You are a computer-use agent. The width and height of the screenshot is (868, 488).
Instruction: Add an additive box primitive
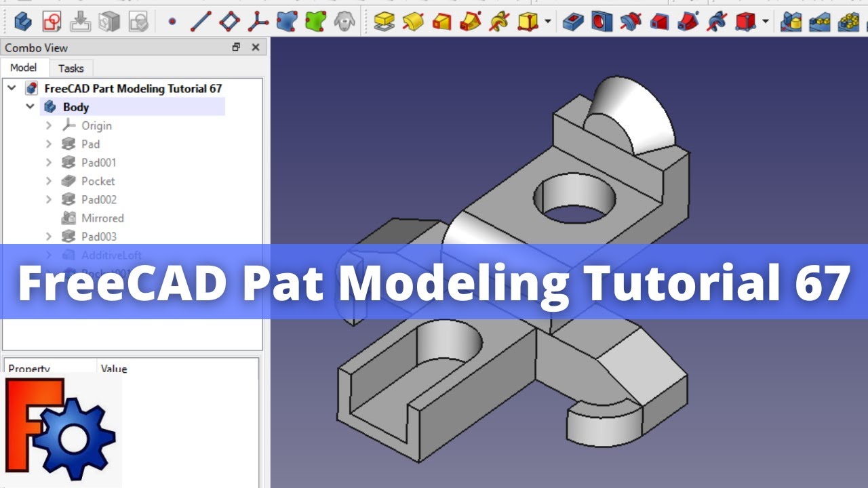pyautogui.click(x=528, y=22)
